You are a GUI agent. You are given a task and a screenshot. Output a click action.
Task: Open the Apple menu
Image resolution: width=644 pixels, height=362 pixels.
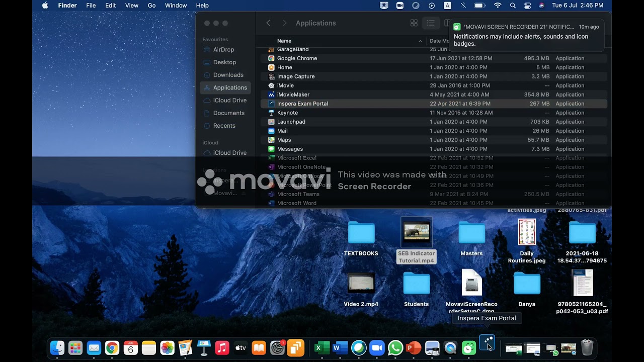(45, 6)
